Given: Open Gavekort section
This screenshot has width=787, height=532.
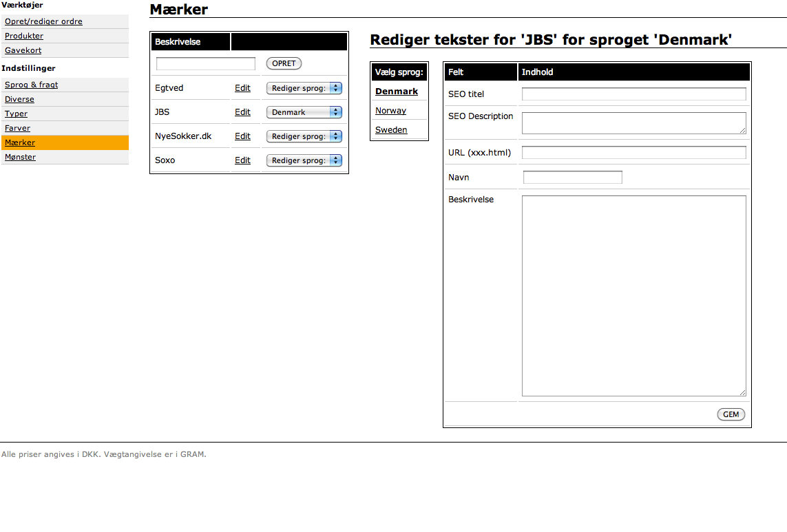Looking at the screenshot, I should 23,50.
